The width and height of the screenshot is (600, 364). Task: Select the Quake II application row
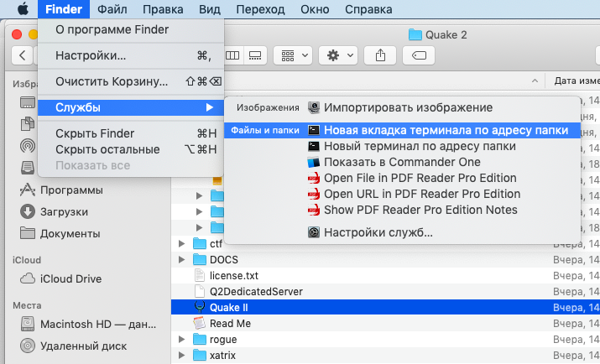[x=385, y=308]
